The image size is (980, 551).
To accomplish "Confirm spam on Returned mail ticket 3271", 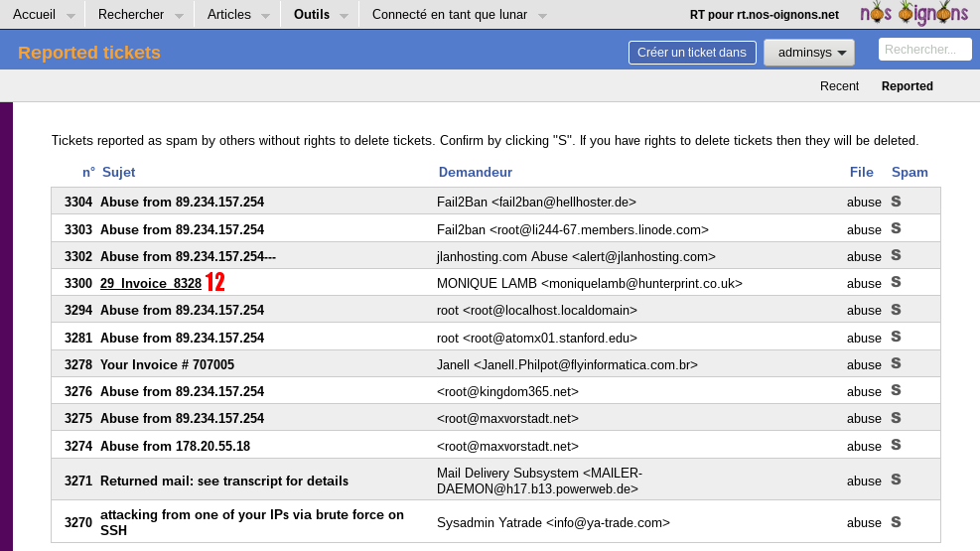I will coord(896,480).
